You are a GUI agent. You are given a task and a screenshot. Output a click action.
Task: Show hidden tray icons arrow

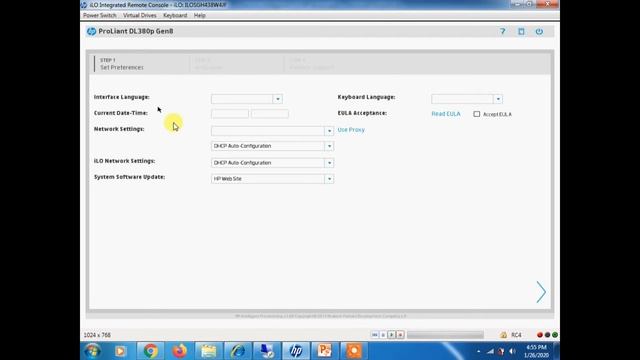click(x=478, y=351)
